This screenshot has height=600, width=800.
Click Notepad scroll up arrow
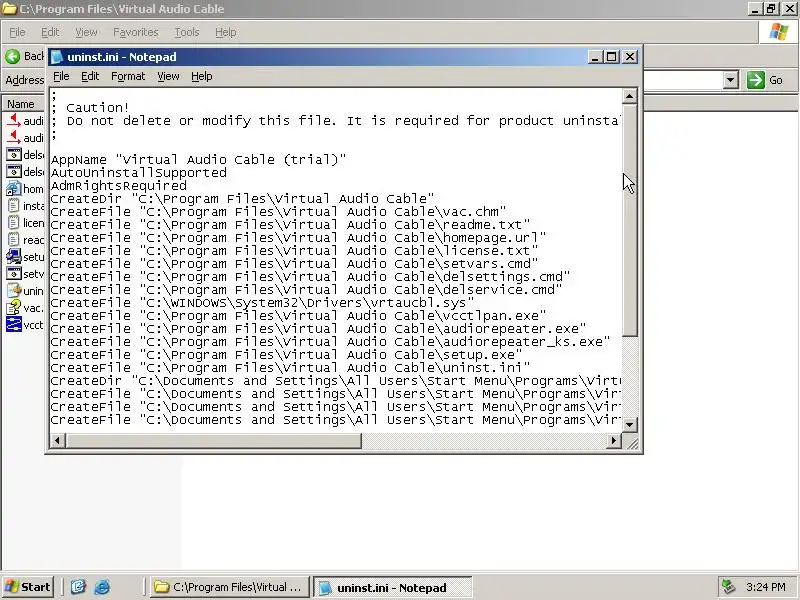coord(630,96)
